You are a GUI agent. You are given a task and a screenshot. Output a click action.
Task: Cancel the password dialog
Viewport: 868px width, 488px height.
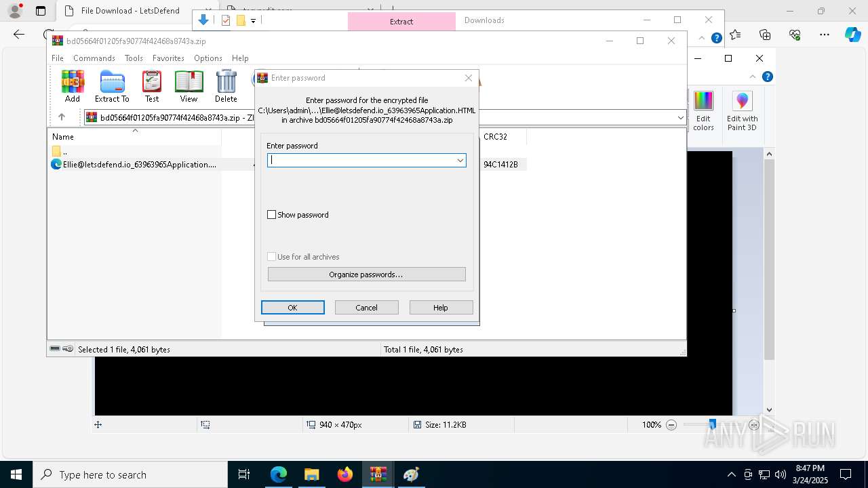367,308
